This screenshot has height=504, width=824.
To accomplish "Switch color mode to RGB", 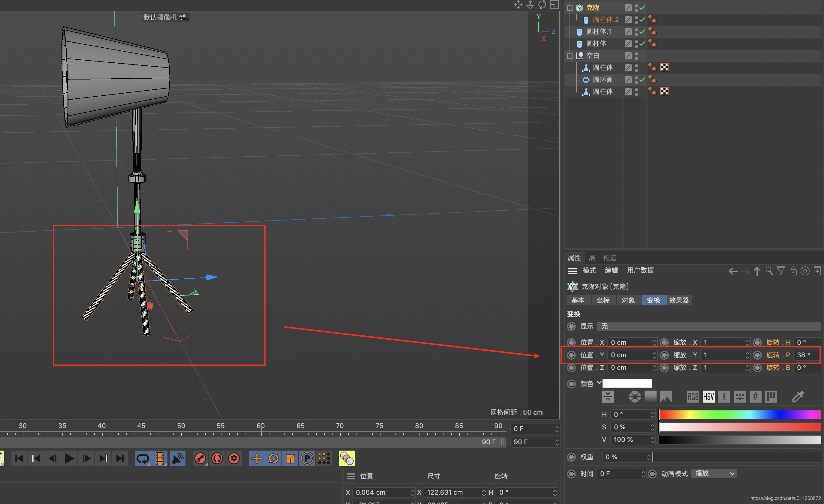I will point(693,397).
